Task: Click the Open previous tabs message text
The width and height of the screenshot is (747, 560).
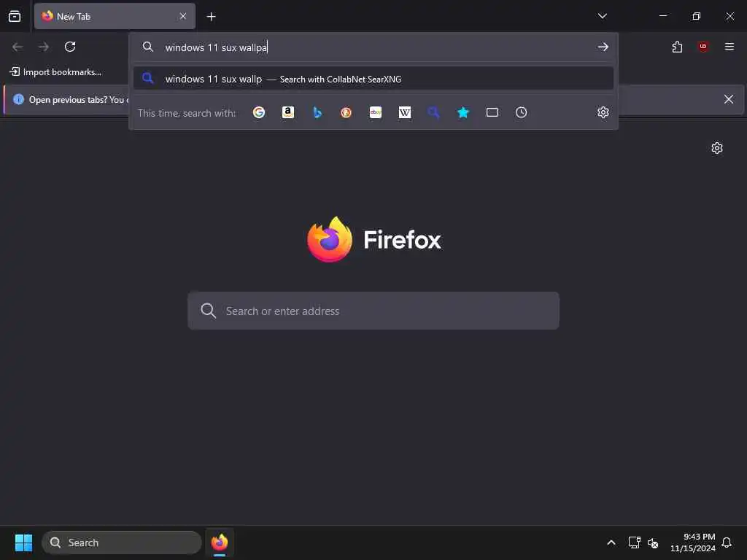Action: tap(79, 99)
